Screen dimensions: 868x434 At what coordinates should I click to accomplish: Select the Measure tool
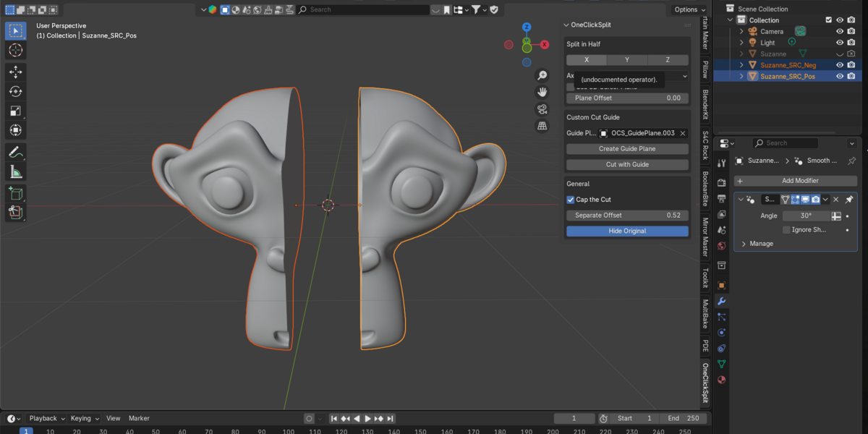coord(16,171)
